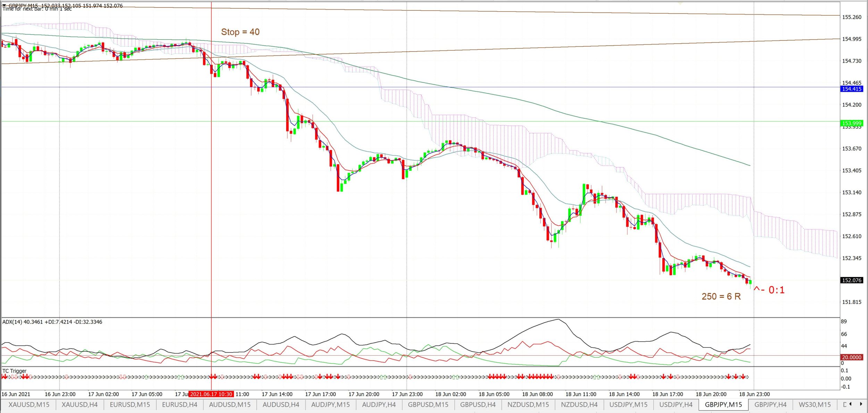Open the EURUSD,H4 chart tab

[180, 405]
